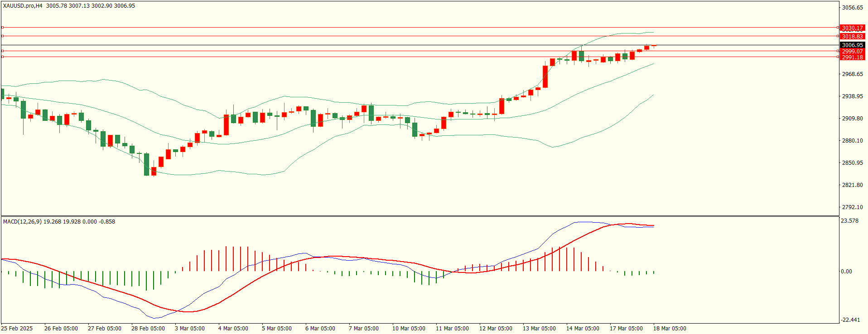Click the 3018.83 price level tag
Viewport: 868px width, 334px height.
click(852, 36)
